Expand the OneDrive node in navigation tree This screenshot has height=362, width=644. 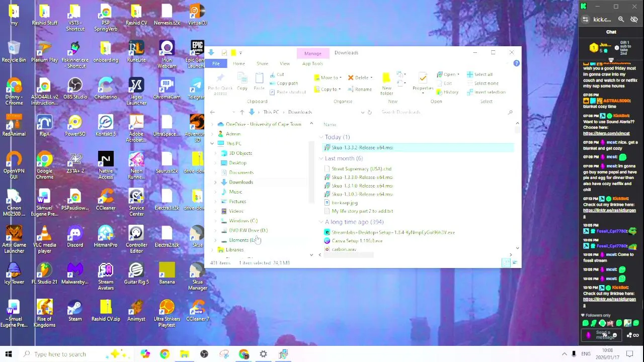point(212,124)
